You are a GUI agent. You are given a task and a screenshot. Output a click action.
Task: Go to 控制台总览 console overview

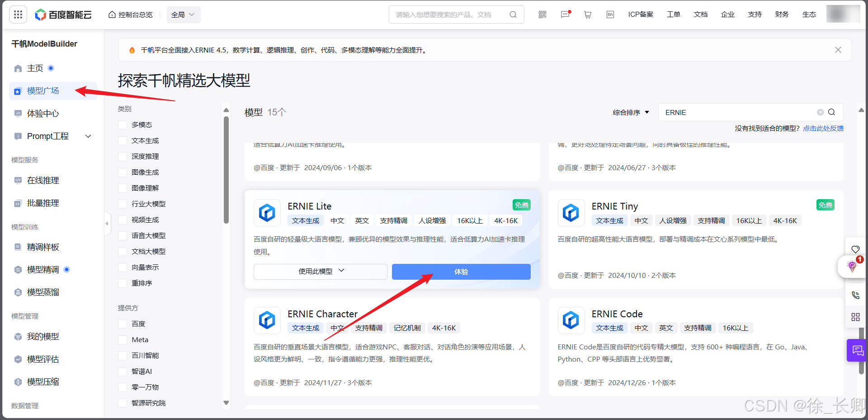point(131,14)
